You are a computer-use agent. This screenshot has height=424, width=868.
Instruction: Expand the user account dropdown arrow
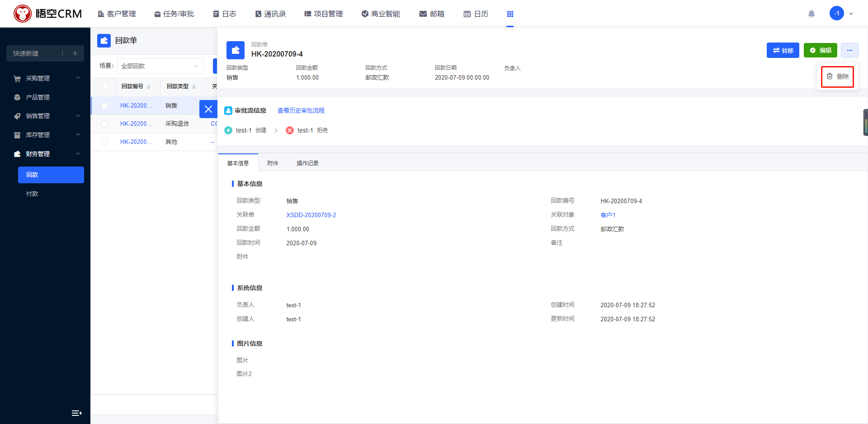click(x=851, y=14)
